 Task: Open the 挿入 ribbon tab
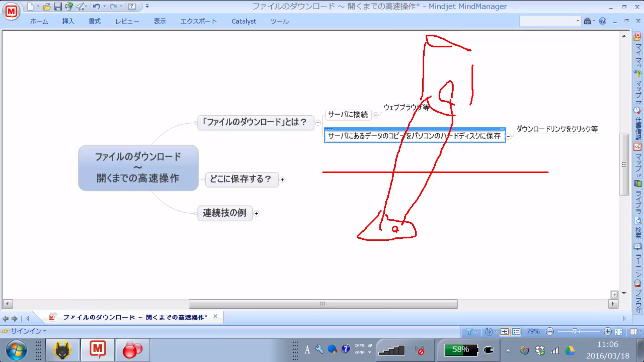(68, 21)
